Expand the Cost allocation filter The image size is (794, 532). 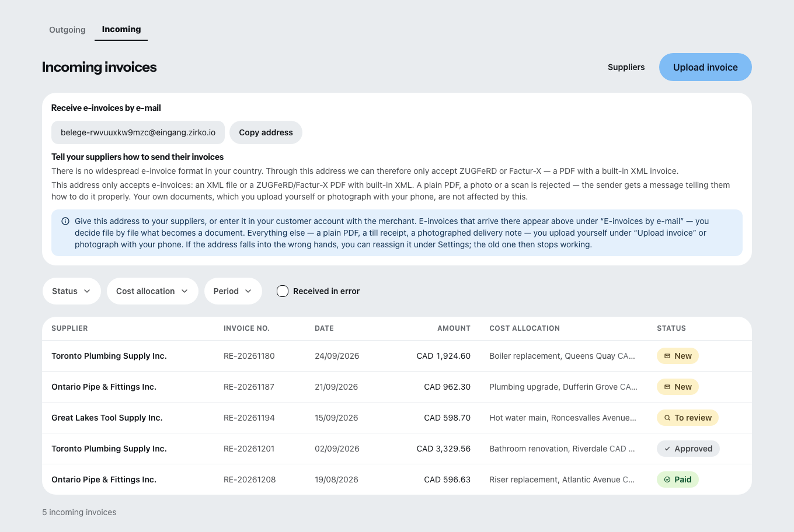pyautogui.click(x=152, y=291)
